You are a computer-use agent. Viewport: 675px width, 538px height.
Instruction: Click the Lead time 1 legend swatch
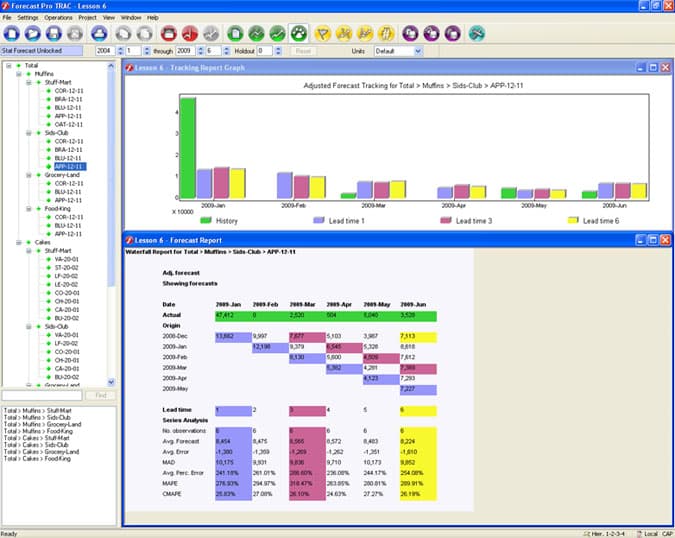tap(319, 220)
